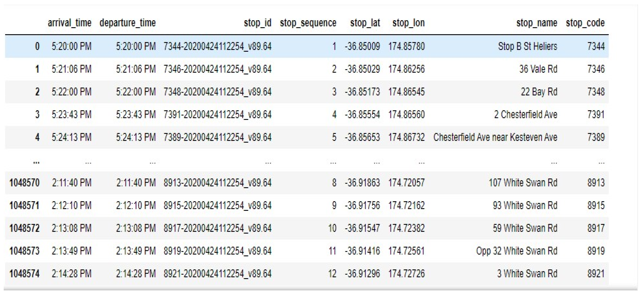Click the stop_lat column header
644x294 pixels.
coord(365,23)
